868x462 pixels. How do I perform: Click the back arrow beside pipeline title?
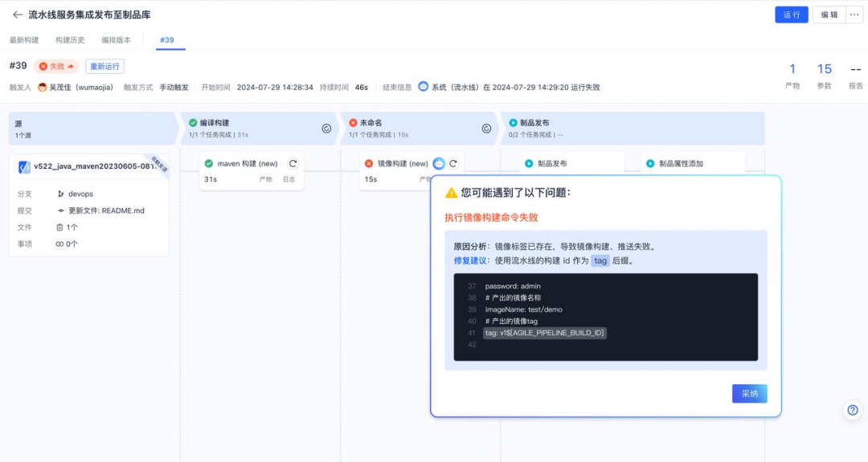[x=17, y=14]
